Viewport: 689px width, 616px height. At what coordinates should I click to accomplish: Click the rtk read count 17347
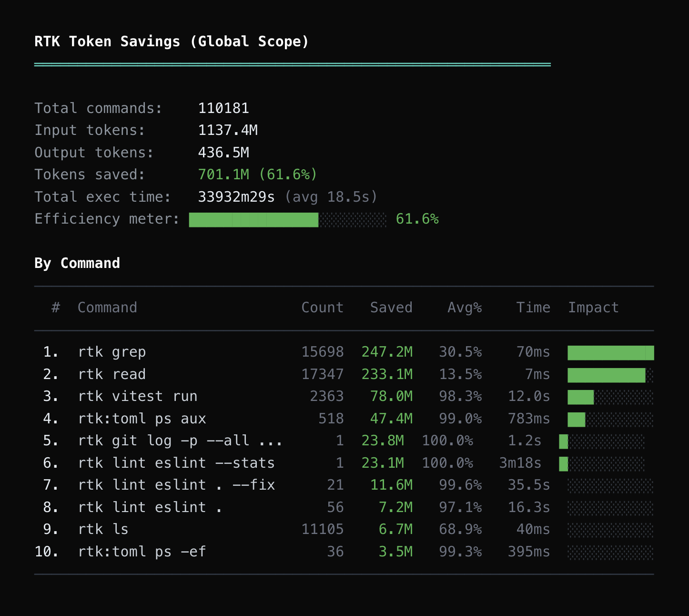pos(323,374)
